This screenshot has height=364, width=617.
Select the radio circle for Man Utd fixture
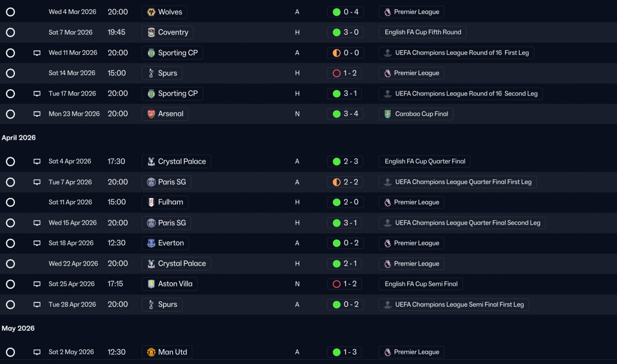point(11,352)
